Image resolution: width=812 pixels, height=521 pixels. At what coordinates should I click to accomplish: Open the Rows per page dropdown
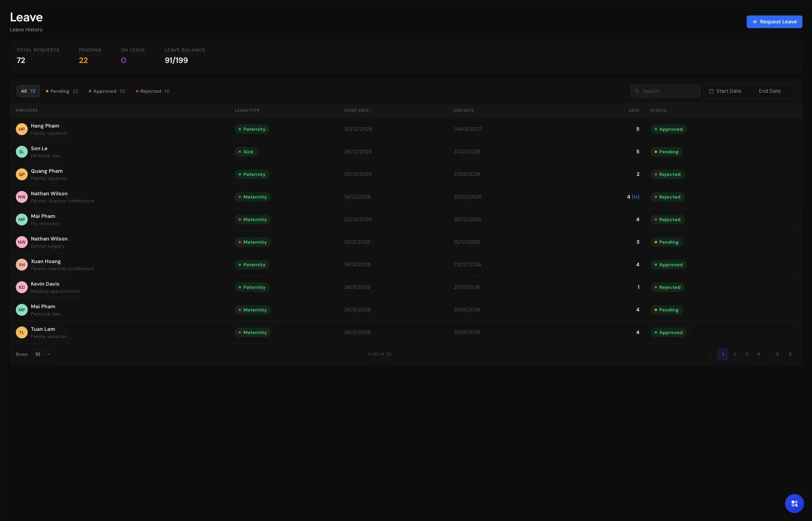coord(43,354)
